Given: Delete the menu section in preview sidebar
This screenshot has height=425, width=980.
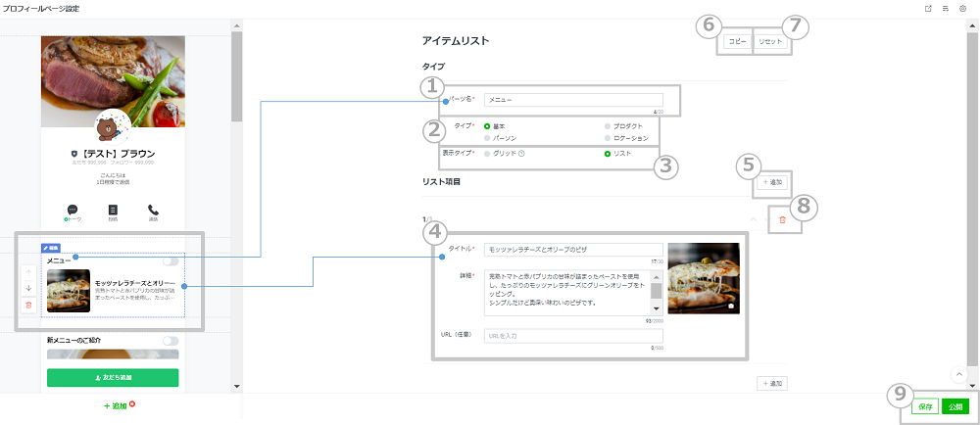Looking at the screenshot, I should tap(28, 306).
